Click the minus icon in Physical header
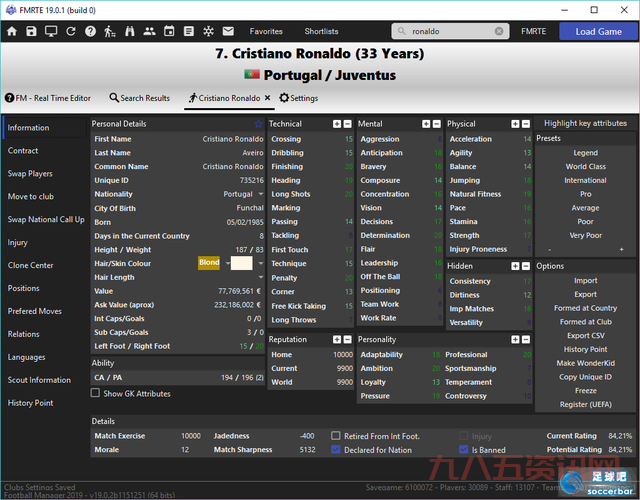640x500 pixels. [527, 124]
